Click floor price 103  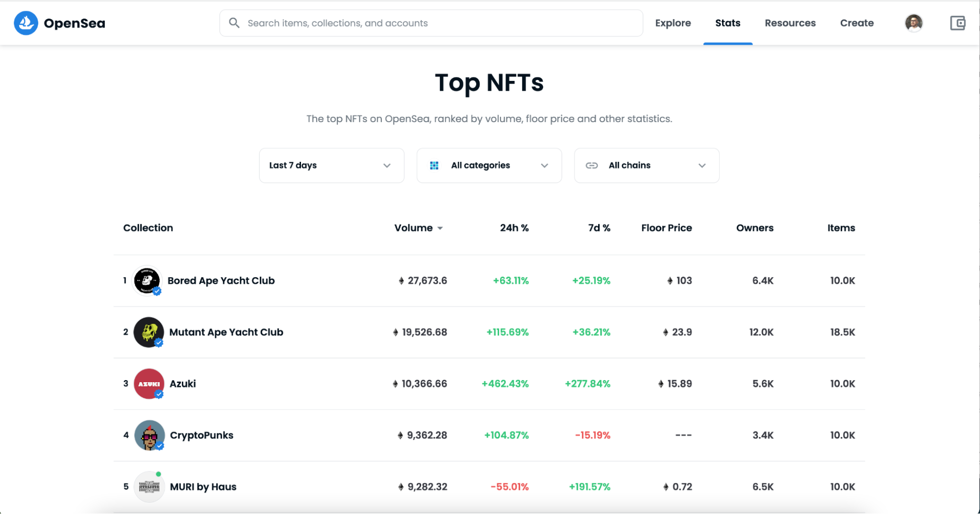coord(684,281)
